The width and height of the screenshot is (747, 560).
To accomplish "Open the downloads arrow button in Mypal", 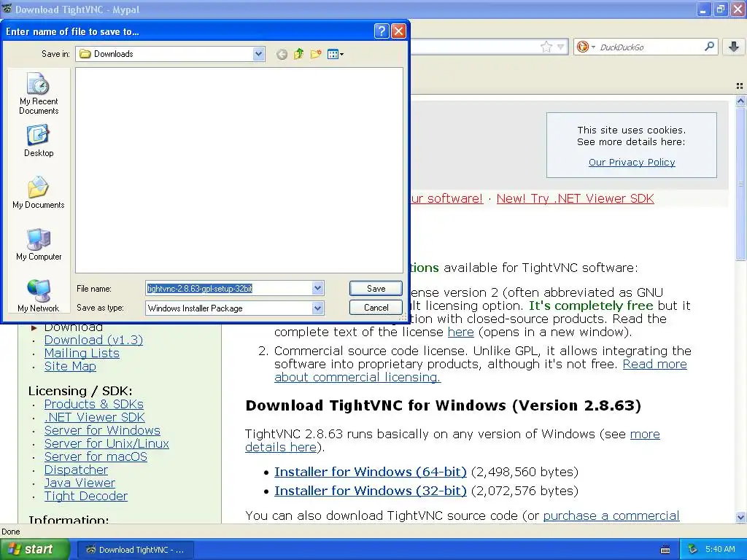I will pos(734,47).
